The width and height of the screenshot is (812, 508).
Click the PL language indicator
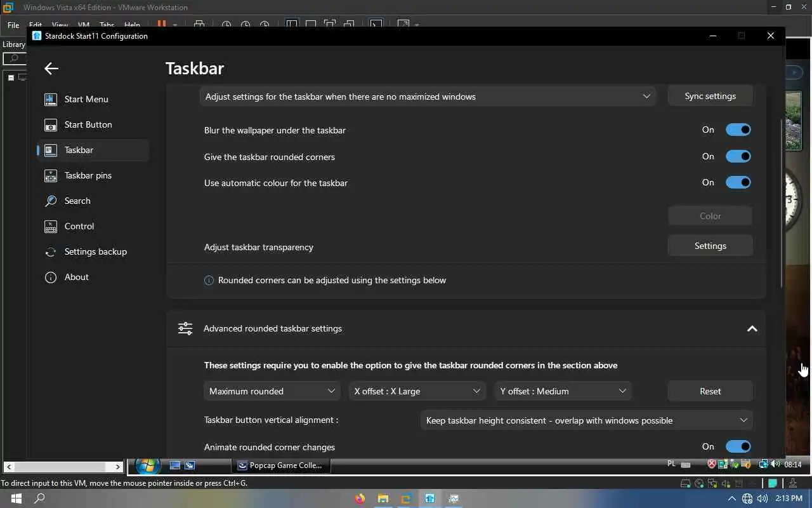click(671, 464)
